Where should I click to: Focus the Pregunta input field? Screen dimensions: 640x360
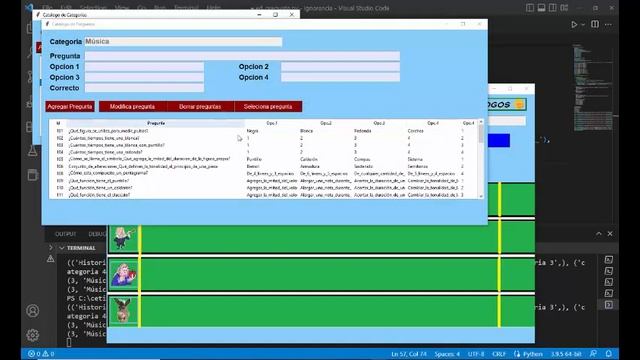(x=242, y=56)
